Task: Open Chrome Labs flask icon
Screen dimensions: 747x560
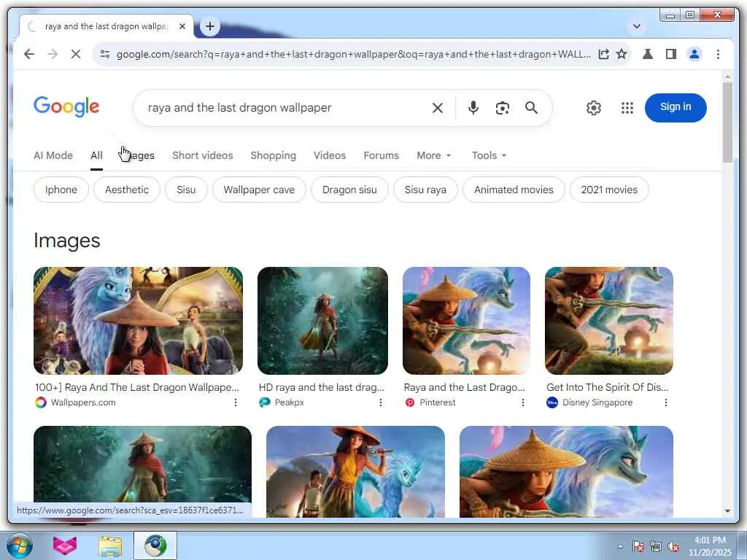Action: pos(648,54)
